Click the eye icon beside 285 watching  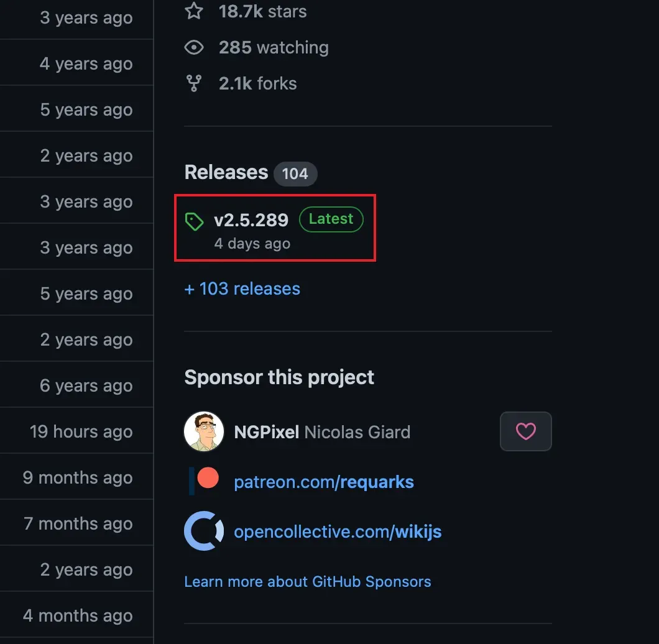coord(194,47)
